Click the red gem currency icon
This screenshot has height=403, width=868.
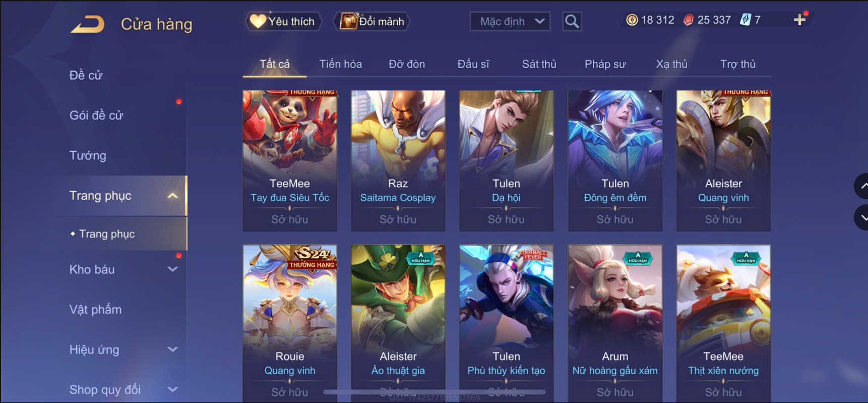[x=688, y=20]
